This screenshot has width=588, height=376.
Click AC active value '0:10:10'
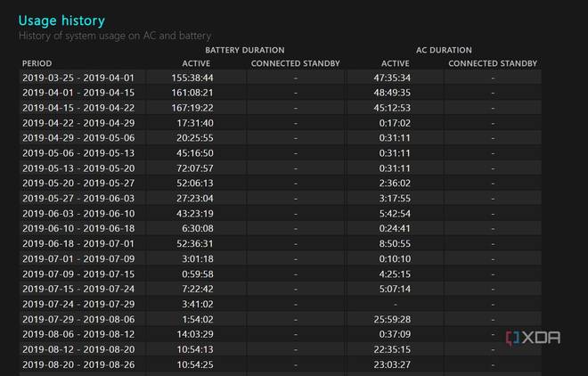point(395,258)
